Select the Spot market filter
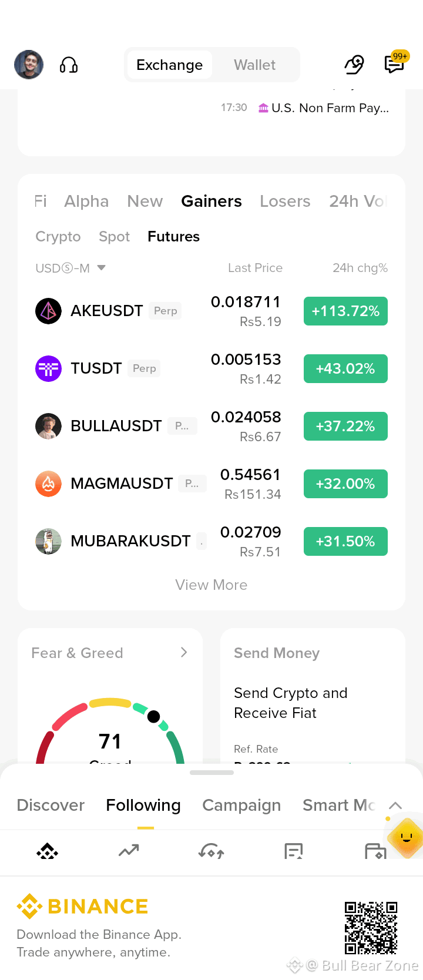The image size is (423, 980). point(114,236)
